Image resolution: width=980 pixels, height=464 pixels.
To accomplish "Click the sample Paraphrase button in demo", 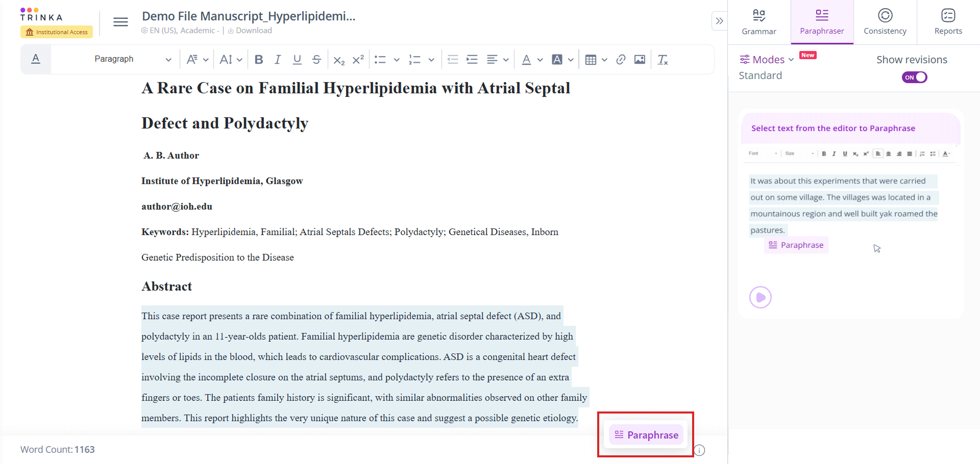I will tap(796, 245).
